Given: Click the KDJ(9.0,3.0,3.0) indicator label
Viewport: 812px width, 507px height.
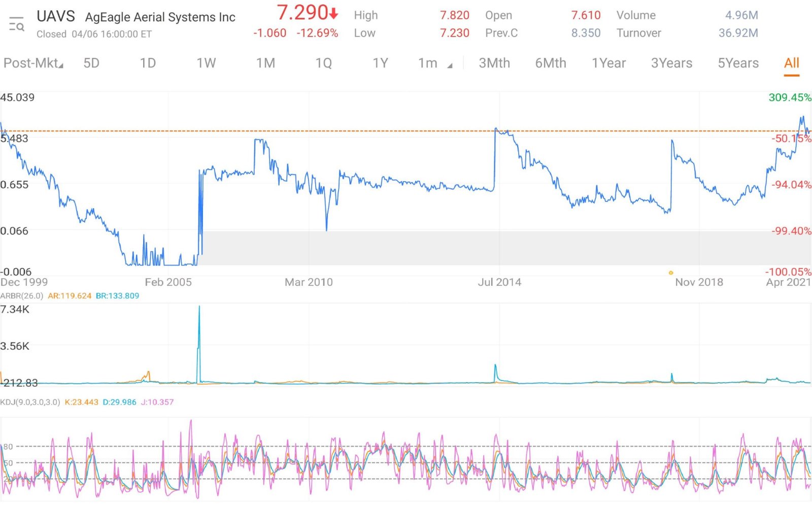Looking at the screenshot, I should coord(30,402).
